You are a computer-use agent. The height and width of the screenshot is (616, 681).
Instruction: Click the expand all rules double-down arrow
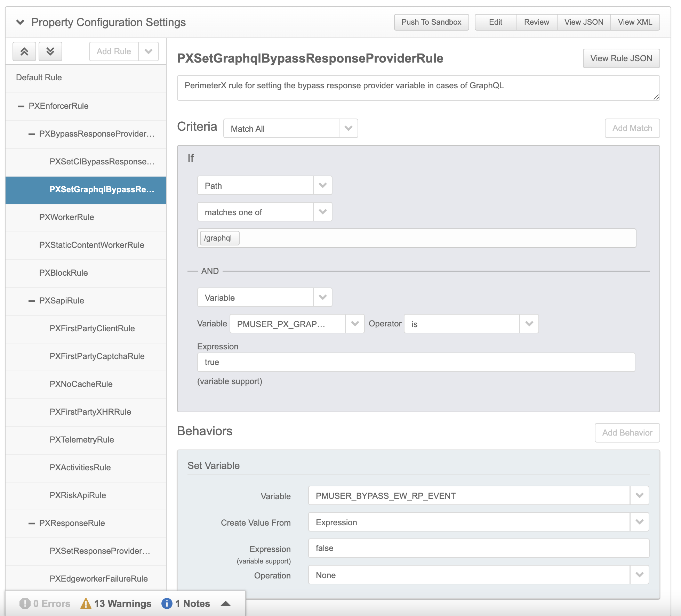(50, 51)
